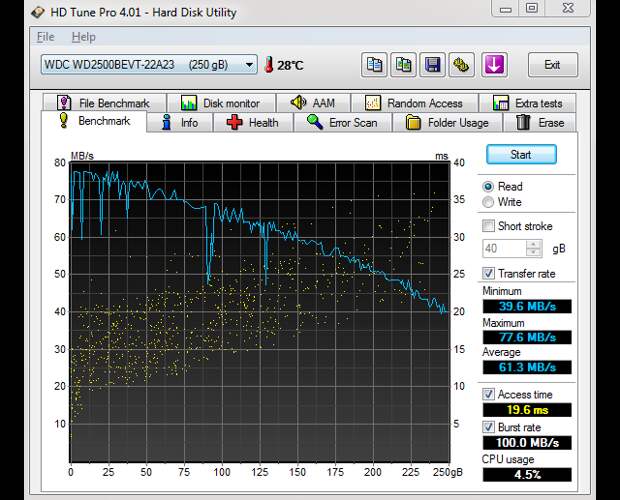Close the HD Tune Pro window

coord(568,8)
